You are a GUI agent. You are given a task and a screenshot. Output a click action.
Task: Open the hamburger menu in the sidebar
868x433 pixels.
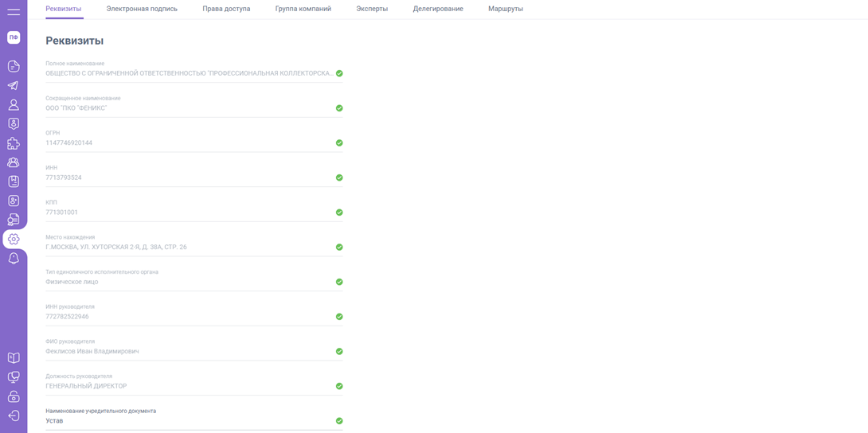pos(14,12)
